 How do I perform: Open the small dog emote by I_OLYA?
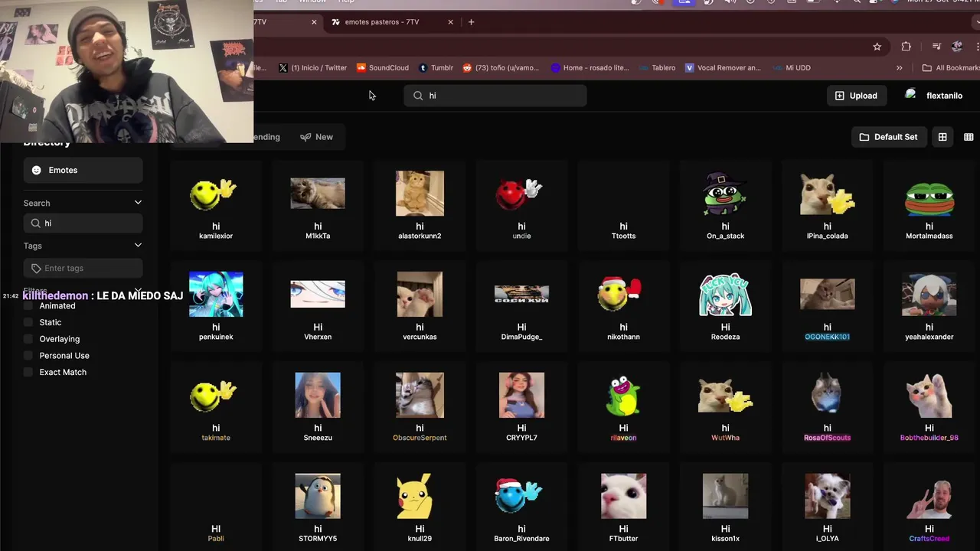827,496
